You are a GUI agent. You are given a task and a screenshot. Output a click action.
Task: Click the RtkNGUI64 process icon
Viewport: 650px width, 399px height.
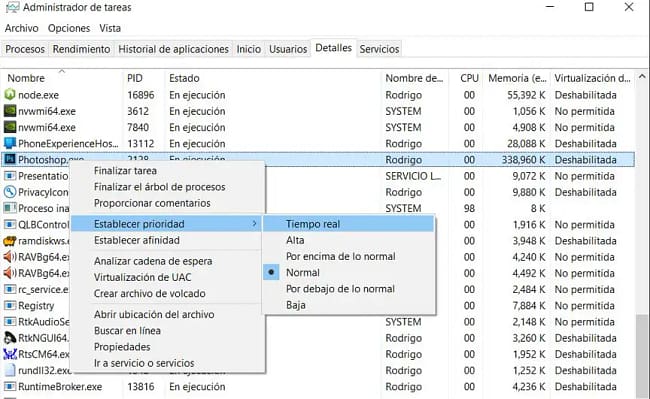(10, 338)
